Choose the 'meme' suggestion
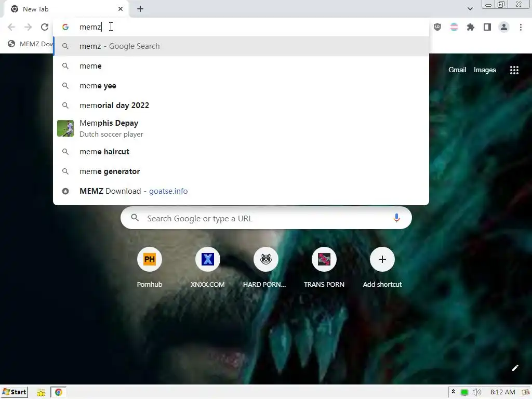 tap(241, 66)
